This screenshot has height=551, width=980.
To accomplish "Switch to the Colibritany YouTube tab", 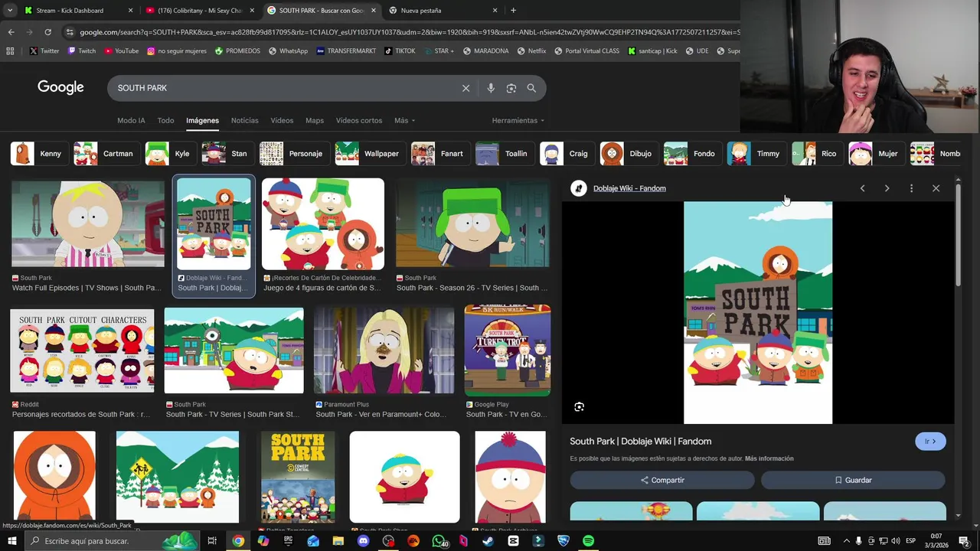I will 199,11.
